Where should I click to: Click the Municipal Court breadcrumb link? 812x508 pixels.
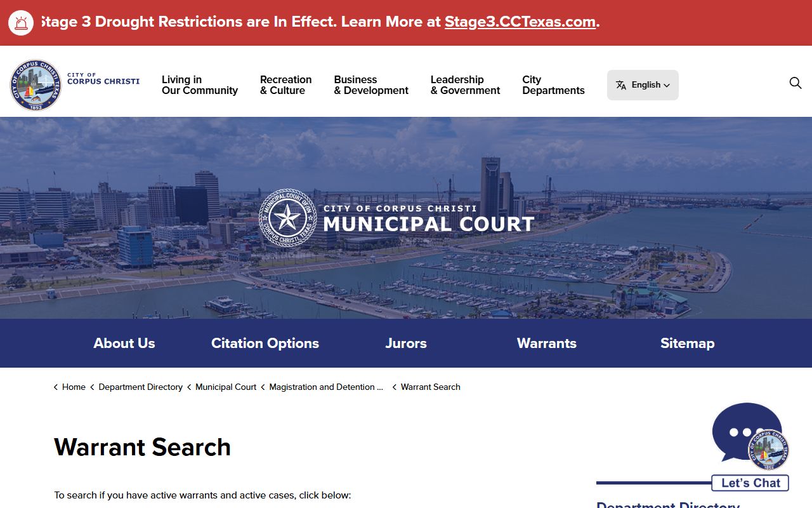(226, 387)
